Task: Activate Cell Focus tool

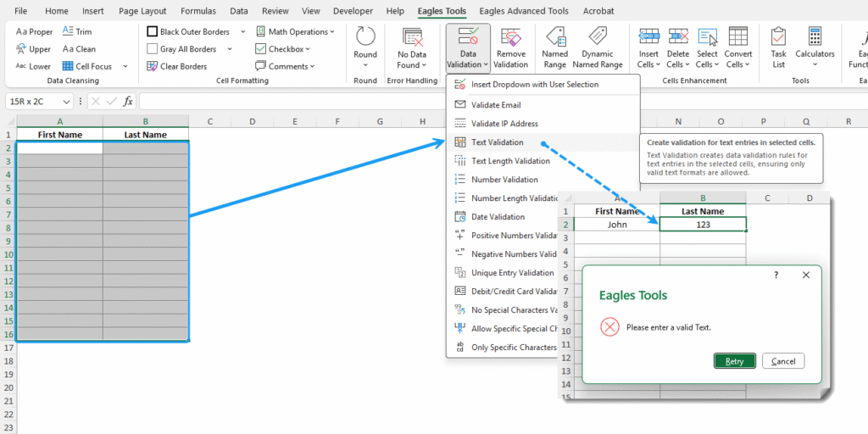Action: 87,66
